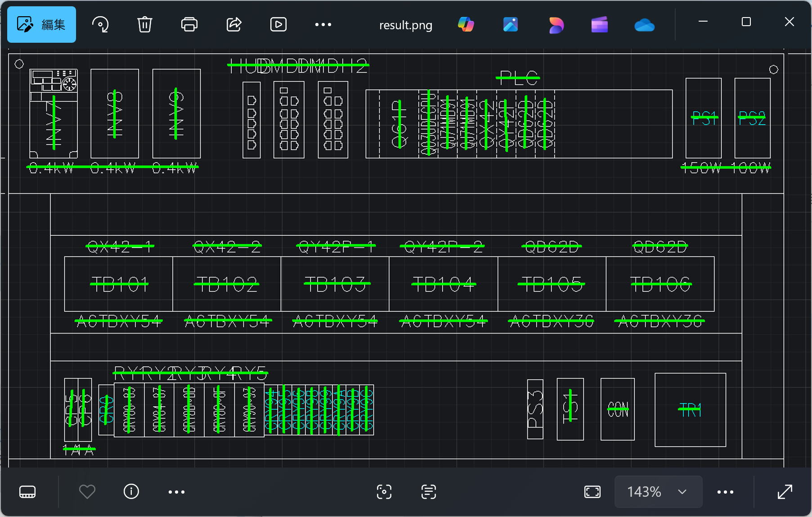Enter full screen with diagonal arrow

(x=785, y=492)
